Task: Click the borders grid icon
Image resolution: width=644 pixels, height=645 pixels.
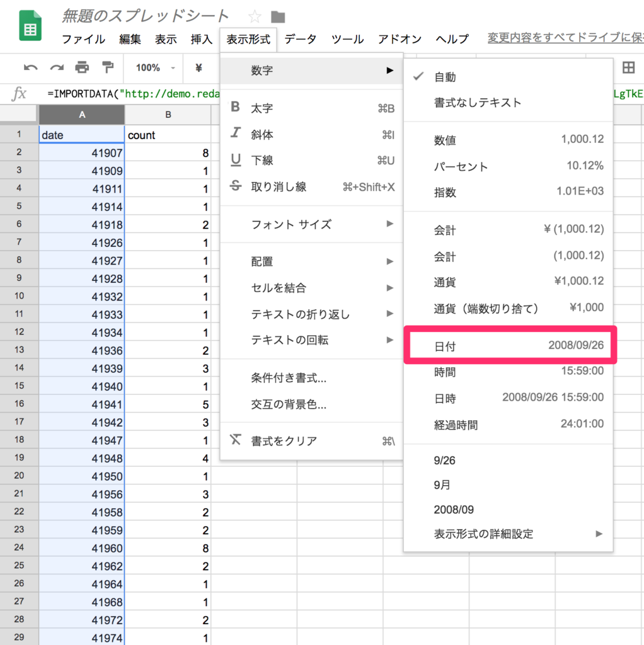Action: tap(628, 67)
